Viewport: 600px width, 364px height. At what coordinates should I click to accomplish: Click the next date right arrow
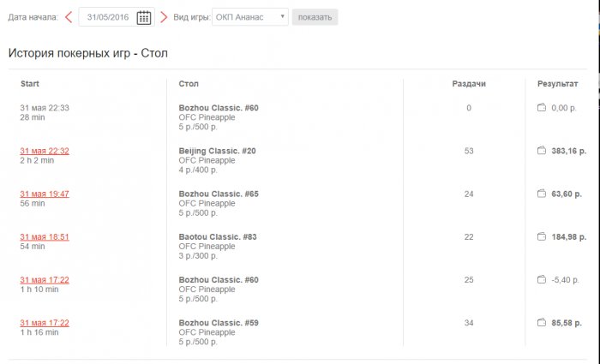tap(164, 17)
